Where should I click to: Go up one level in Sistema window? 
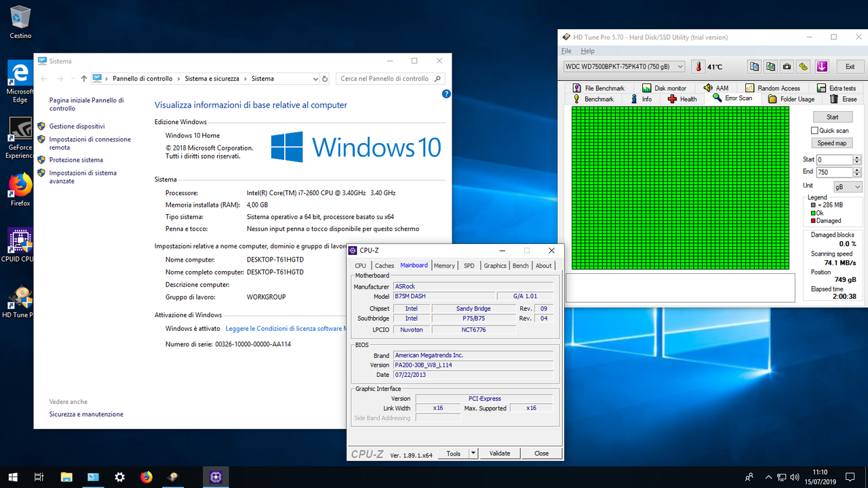(x=83, y=79)
